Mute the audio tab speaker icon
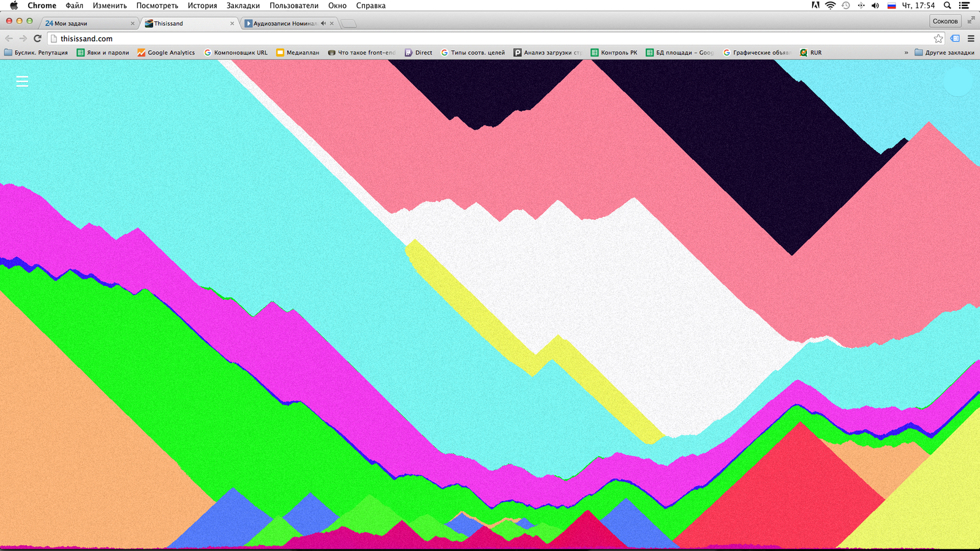This screenshot has height=551, width=980. [x=323, y=23]
